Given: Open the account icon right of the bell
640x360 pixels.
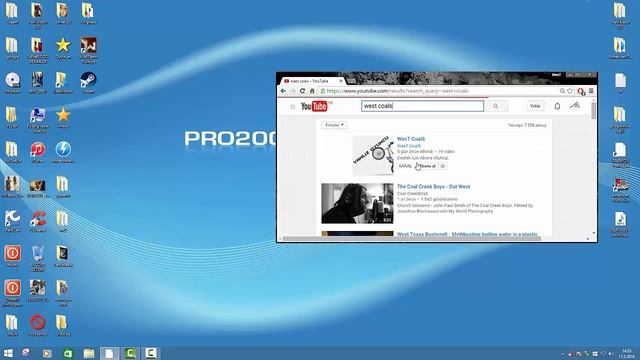Looking at the screenshot, I should [575, 106].
